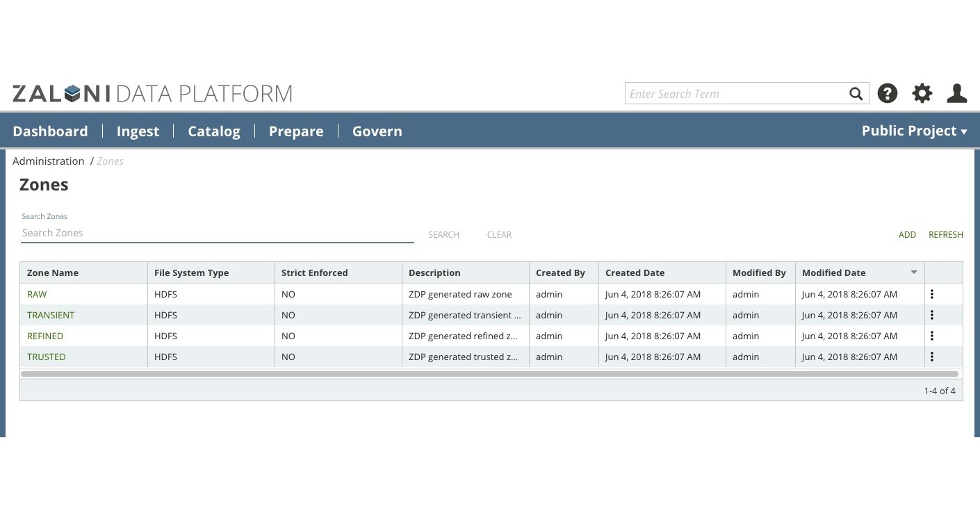The image size is (980, 513).
Task: Click the user profile icon
Action: (957, 93)
